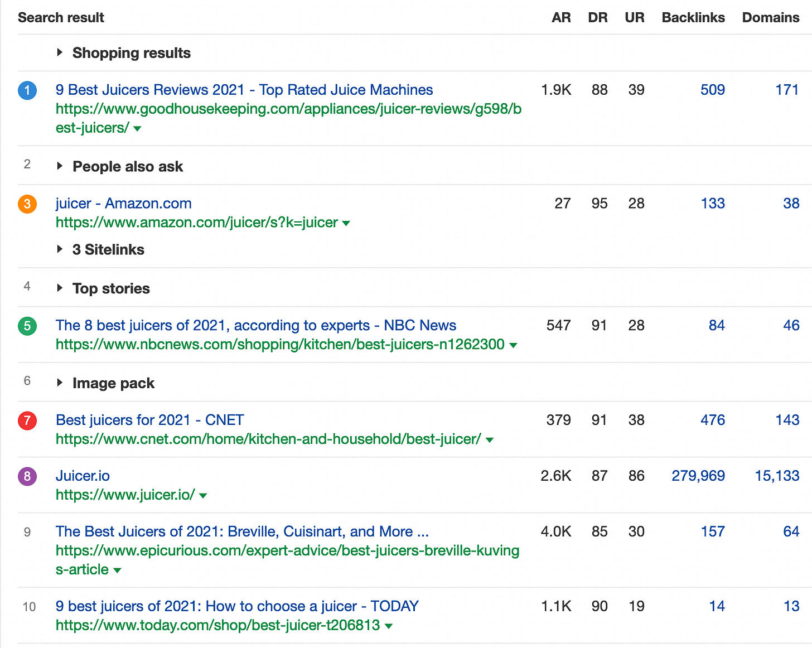The width and height of the screenshot is (812, 648).
Task: Click red position 7 badge
Action: (27, 420)
